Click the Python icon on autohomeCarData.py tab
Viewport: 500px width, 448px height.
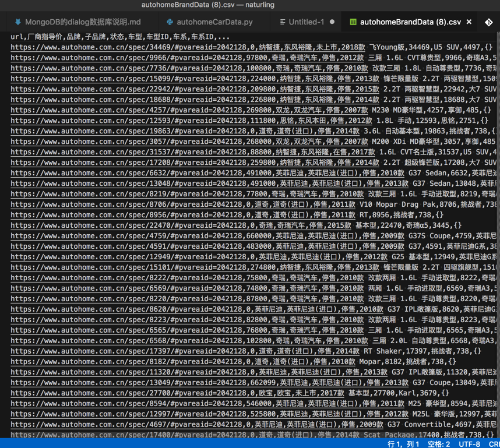[x=170, y=22]
